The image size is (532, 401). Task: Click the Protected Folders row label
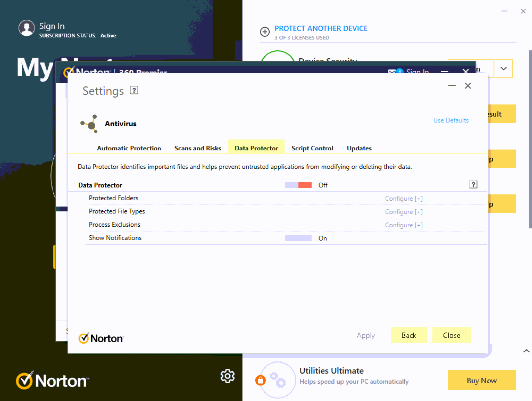tap(113, 198)
